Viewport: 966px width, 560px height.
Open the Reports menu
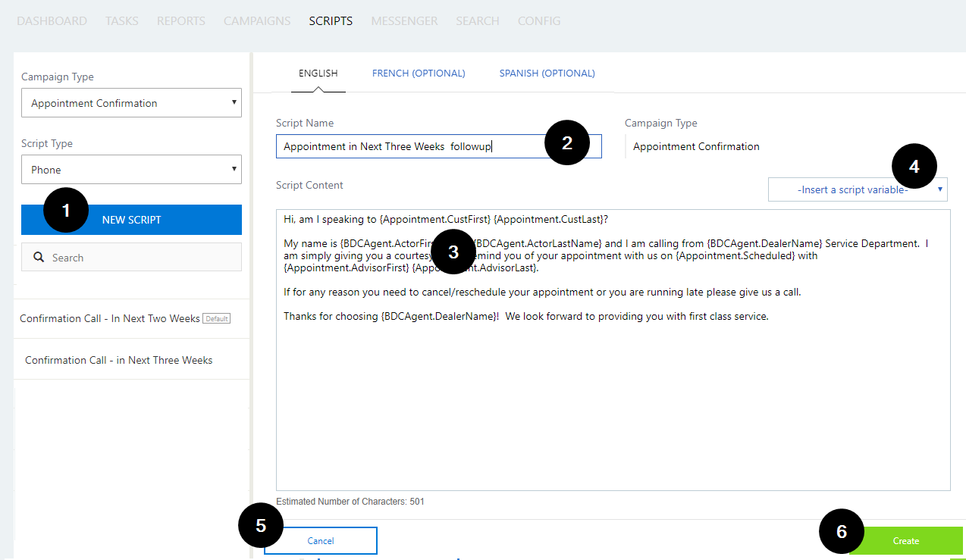tap(180, 21)
